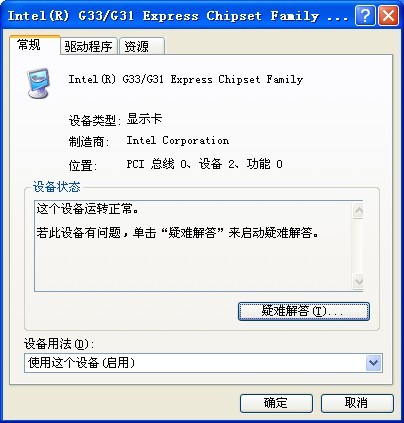Click the display adapter monitor icon
404x423 pixels.
pyautogui.click(x=38, y=83)
